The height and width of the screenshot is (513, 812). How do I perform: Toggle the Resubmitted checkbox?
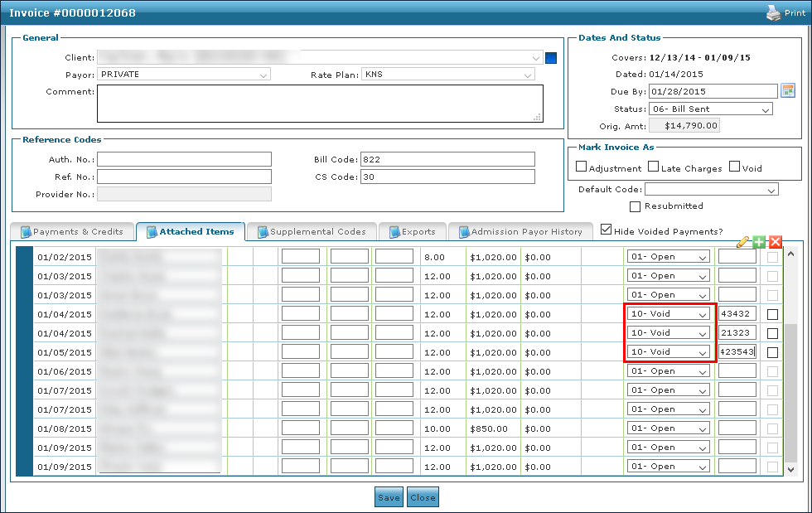tap(636, 206)
